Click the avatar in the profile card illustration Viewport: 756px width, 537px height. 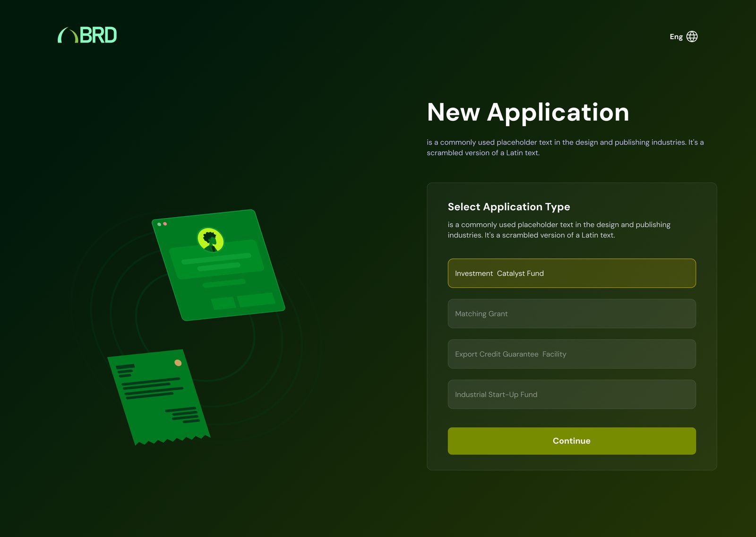(x=210, y=239)
